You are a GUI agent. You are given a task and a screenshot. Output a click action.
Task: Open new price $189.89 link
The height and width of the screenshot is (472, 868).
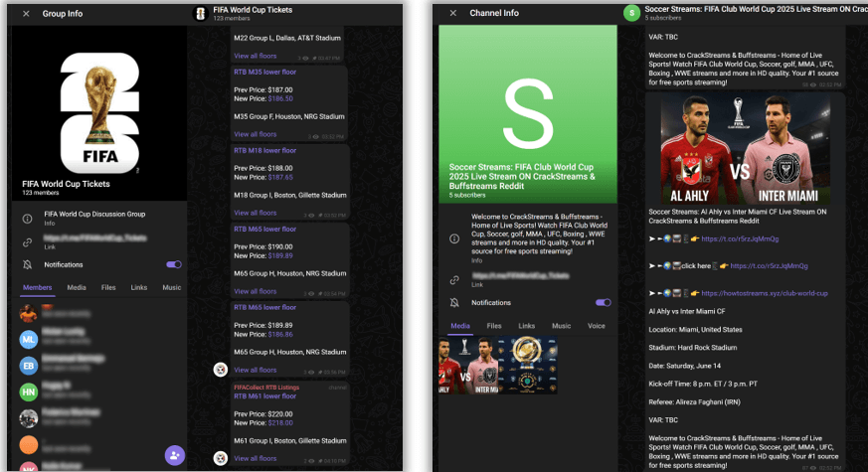pos(280,255)
